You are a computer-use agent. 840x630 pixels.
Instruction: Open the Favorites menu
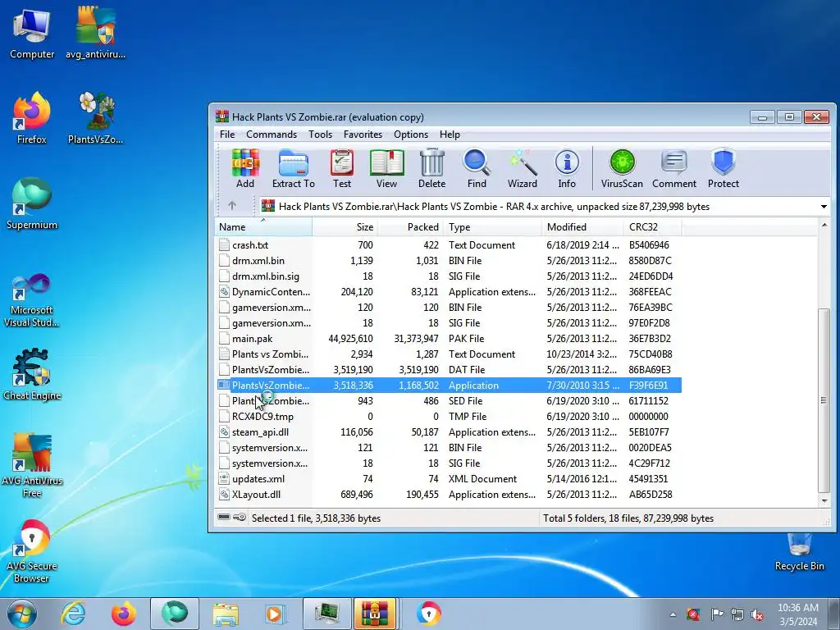(363, 135)
